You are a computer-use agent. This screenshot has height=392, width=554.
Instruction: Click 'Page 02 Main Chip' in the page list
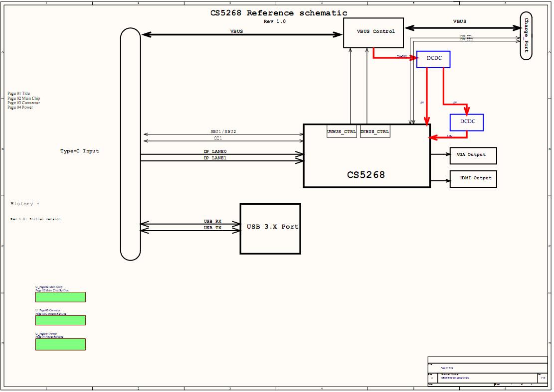(x=23, y=98)
